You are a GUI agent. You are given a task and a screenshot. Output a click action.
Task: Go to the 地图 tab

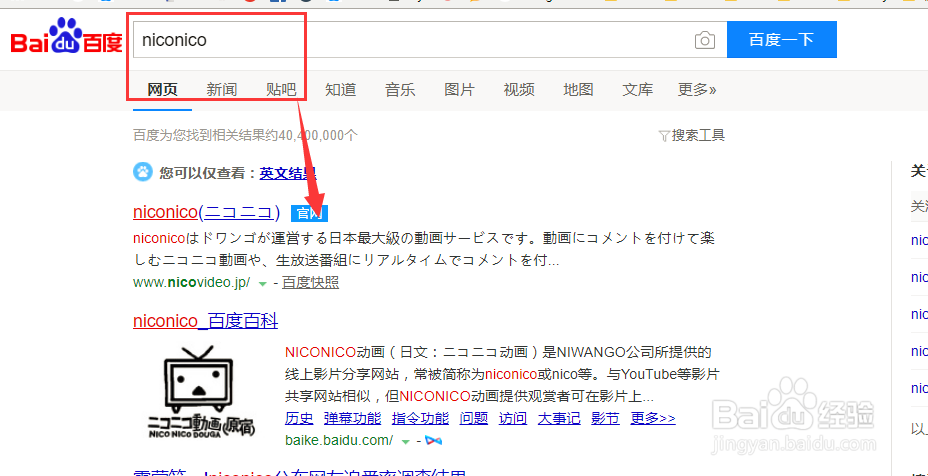point(578,90)
